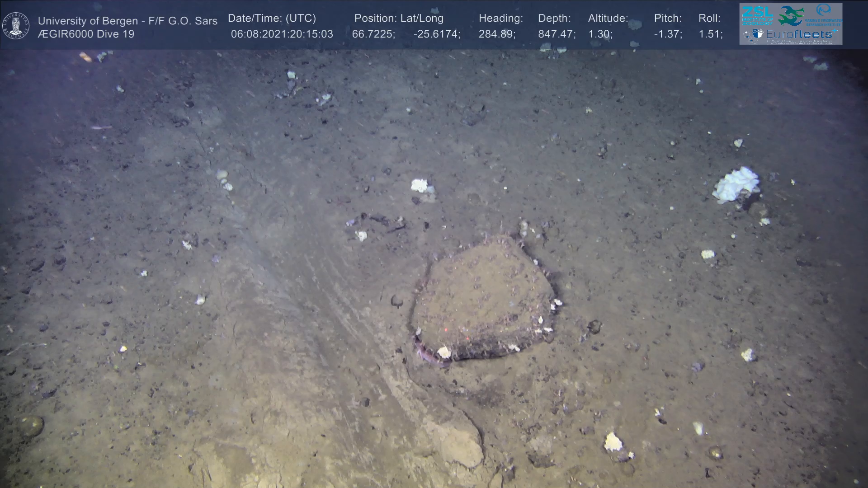The height and width of the screenshot is (488, 868).
Task: Click the ZSL Institute of Zoology logo
Action: coord(757,15)
